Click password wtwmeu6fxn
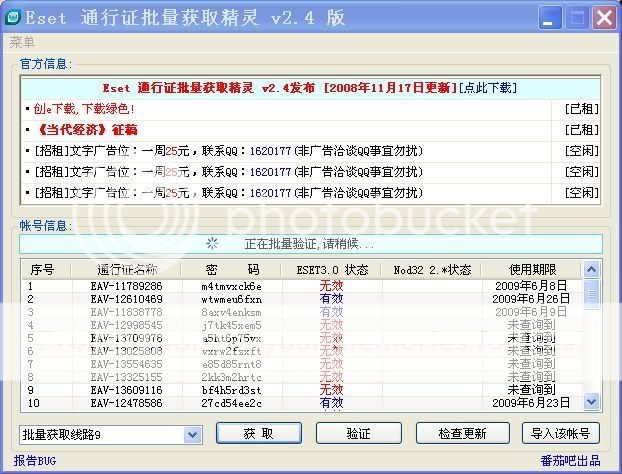Viewport: 622px width, 474px height. click(x=232, y=299)
